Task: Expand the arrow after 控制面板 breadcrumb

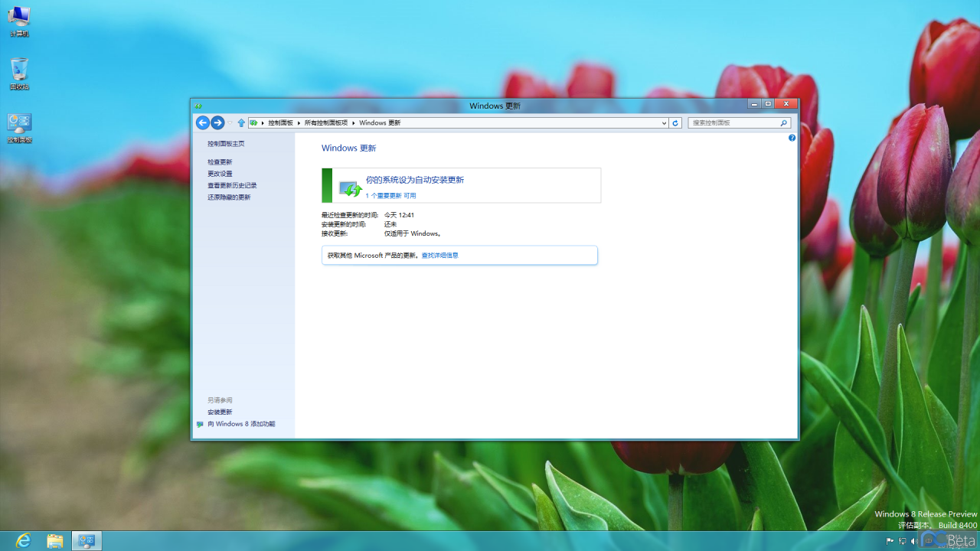Action: [x=299, y=122]
